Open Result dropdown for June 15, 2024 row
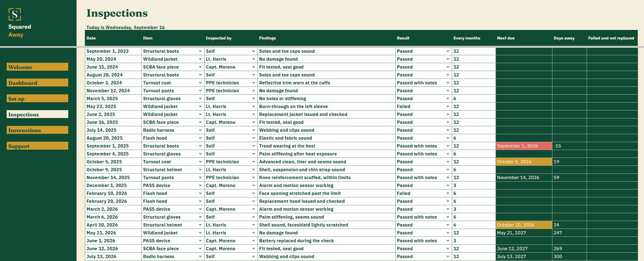The image size is (644, 261). pyautogui.click(x=448, y=67)
